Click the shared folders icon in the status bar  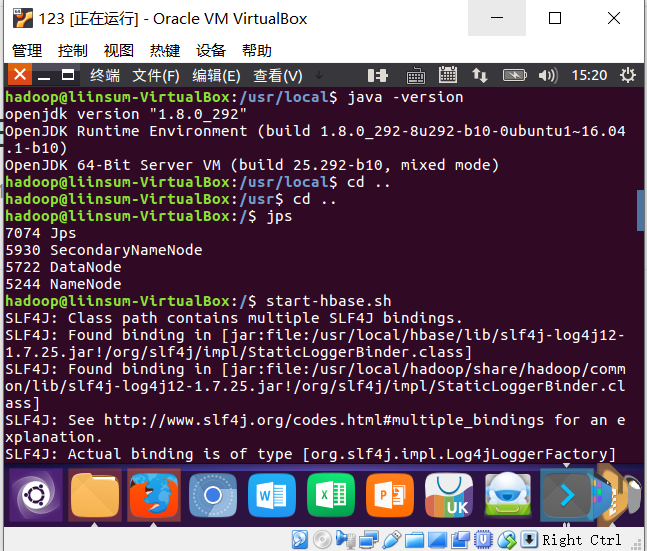click(x=414, y=539)
